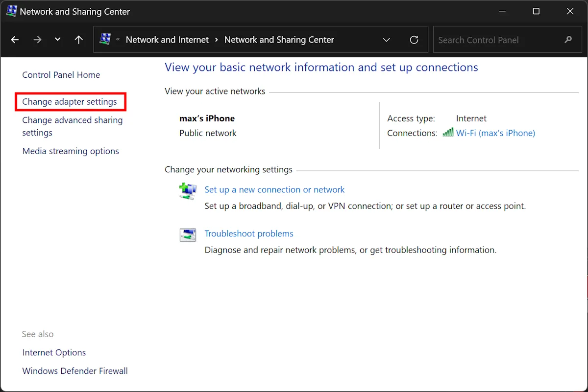Open Control Panel Home
588x392 pixels.
pyautogui.click(x=61, y=75)
